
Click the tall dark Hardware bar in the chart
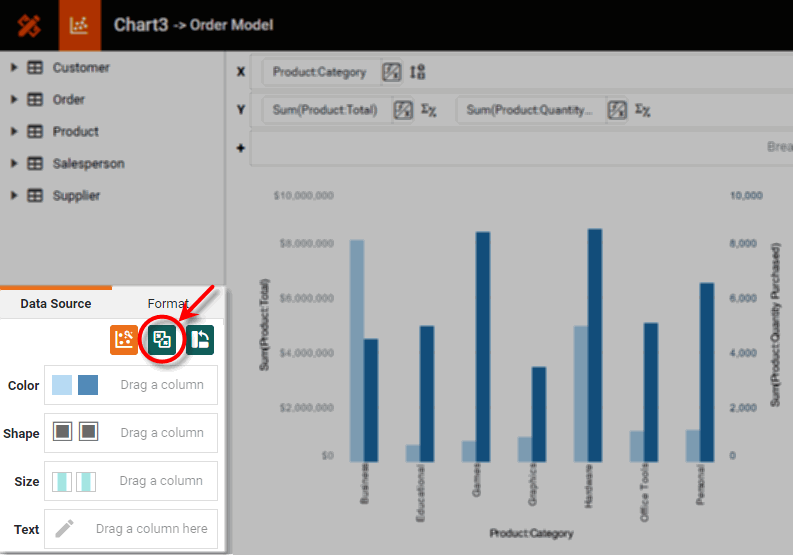[595, 346]
